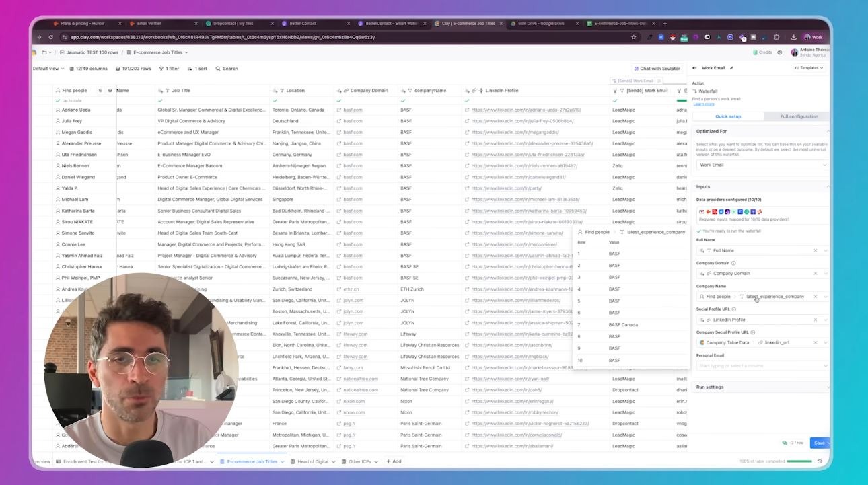The height and width of the screenshot is (485, 868).
Task: Clear the Company Name input with X
Action: click(816, 297)
